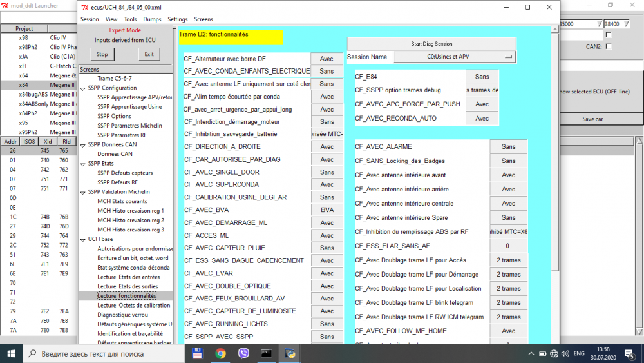Viewport: 644px width, 363px height.
Task: Select Diagnostique verrou screen
Action: point(123,315)
